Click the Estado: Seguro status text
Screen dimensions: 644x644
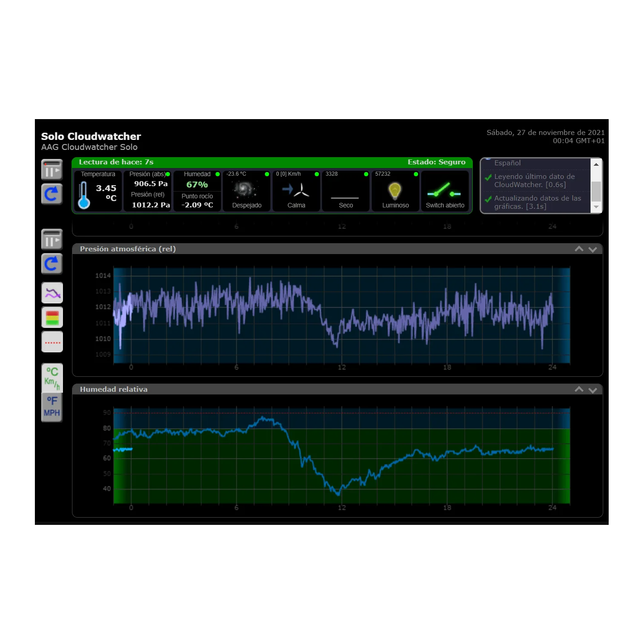(436, 162)
